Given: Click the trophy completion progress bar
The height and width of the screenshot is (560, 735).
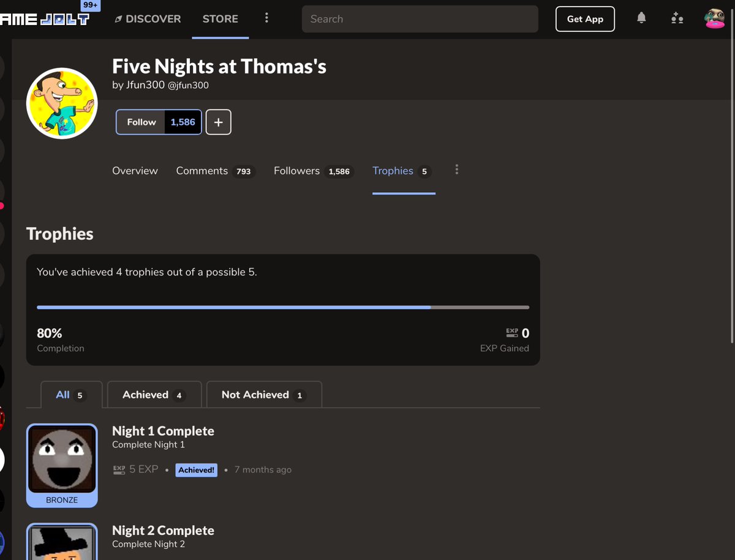Looking at the screenshot, I should (283, 307).
